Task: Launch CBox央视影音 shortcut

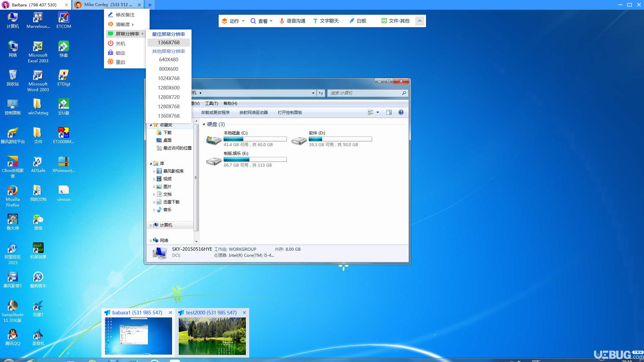Action: [13, 167]
